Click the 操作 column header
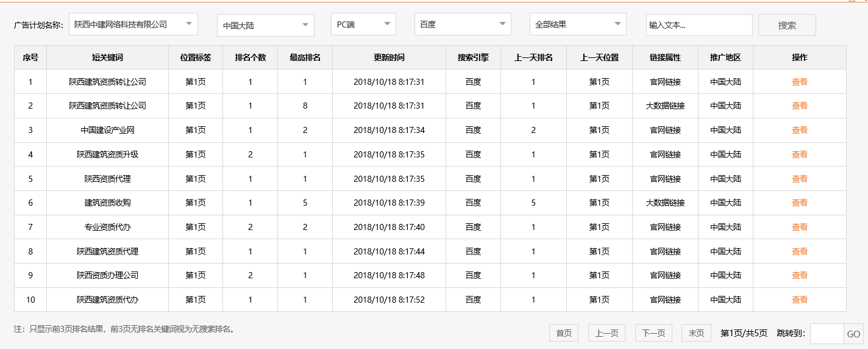Image resolution: width=868 pixels, height=349 pixels. 799,57
